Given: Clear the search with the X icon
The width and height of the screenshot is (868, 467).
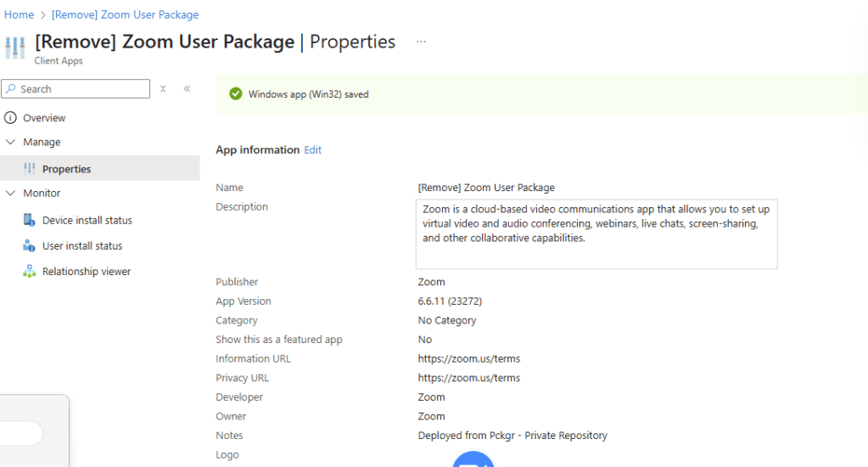Looking at the screenshot, I should pos(163,89).
